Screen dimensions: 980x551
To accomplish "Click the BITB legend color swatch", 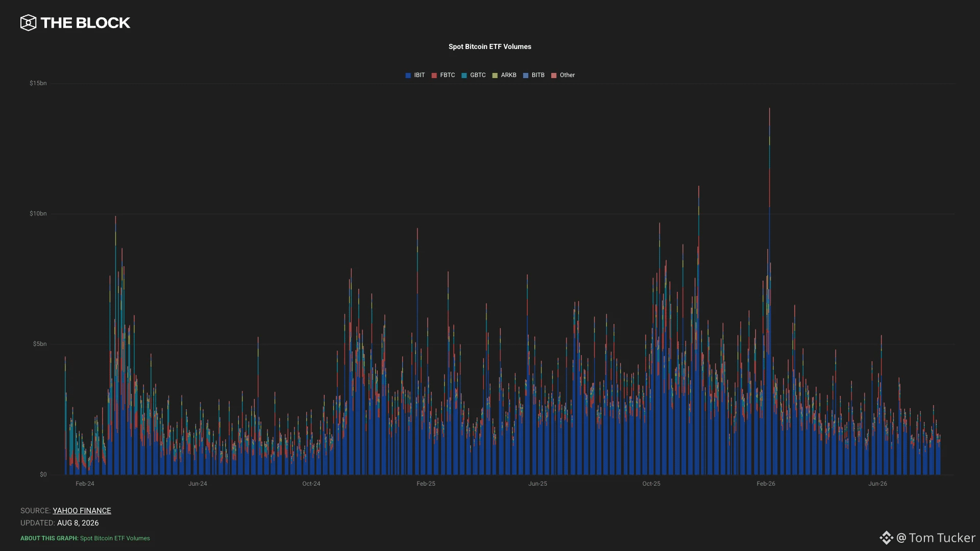I will 526,76.
